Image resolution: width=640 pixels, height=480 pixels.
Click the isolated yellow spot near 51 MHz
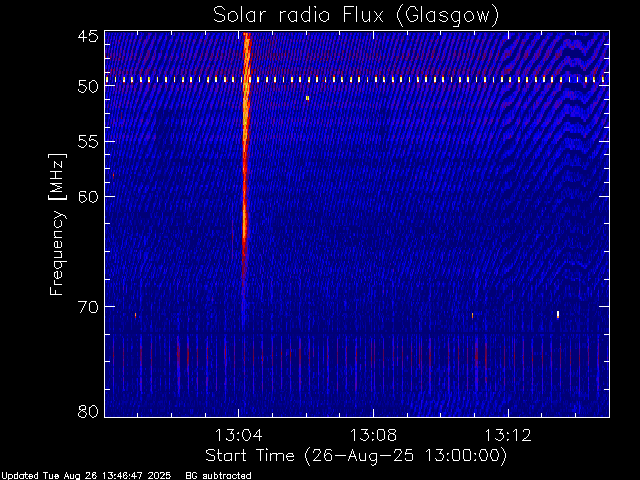[307, 98]
